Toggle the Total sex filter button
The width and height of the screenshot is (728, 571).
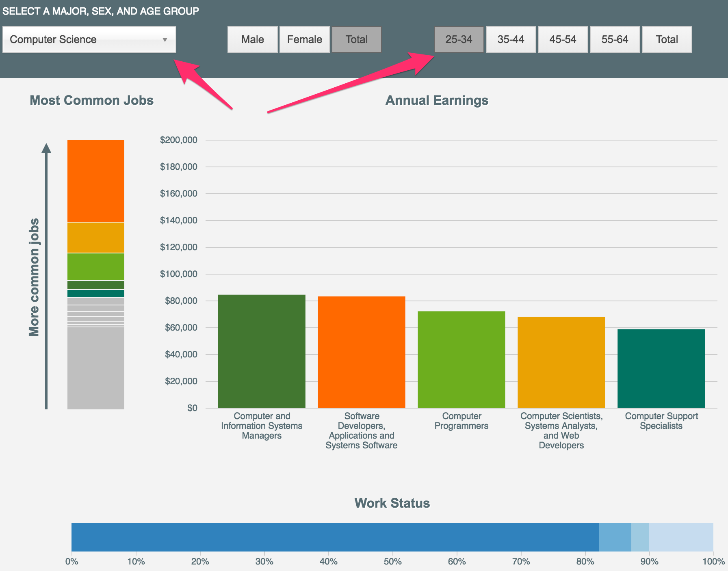pyautogui.click(x=356, y=39)
